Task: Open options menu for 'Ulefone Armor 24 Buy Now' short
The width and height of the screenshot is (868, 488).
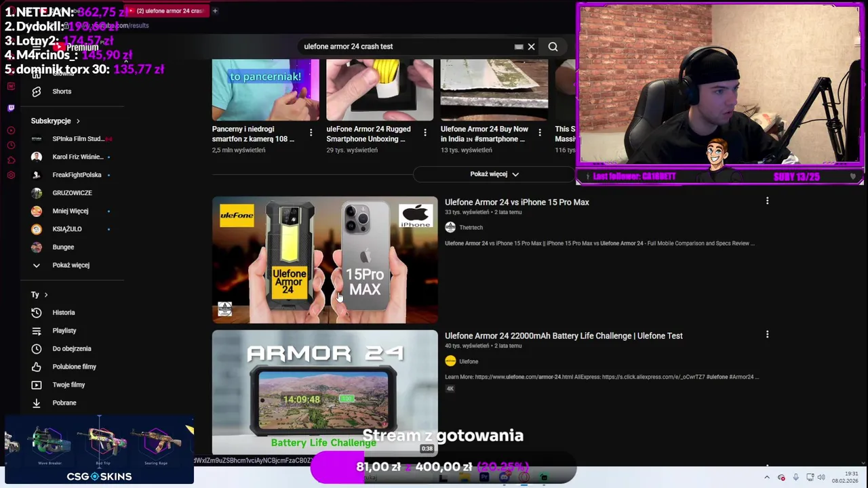Action: click(x=540, y=132)
